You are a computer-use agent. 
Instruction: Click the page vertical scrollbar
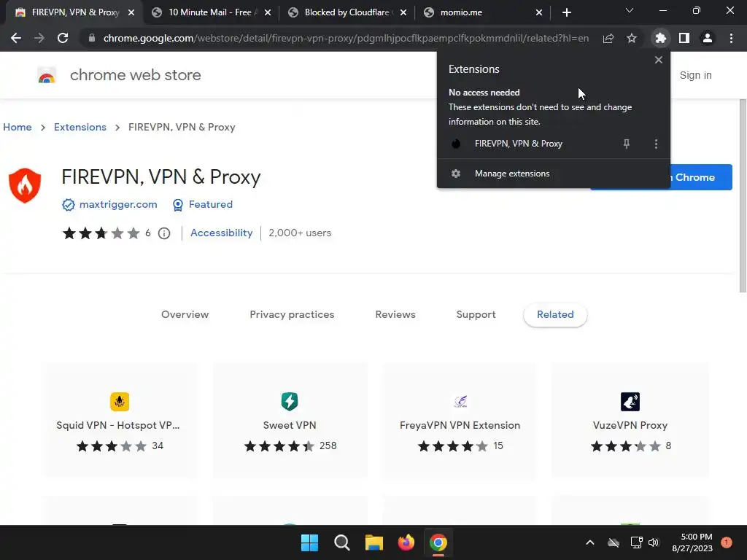pos(742,195)
